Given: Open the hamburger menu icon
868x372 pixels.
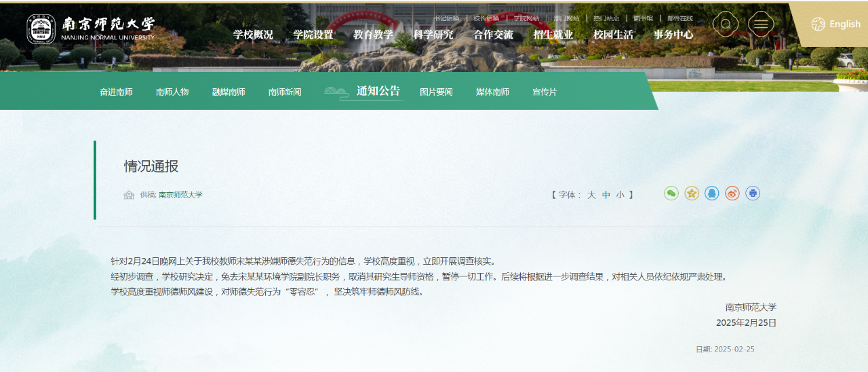Looking at the screenshot, I should 761,24.
